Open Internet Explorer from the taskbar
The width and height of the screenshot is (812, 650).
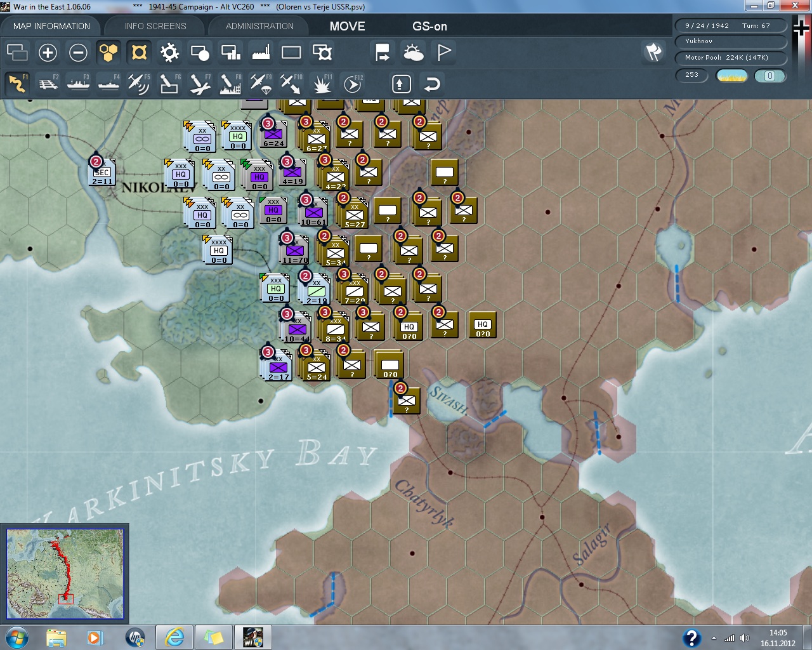click(x=174, y=637)
